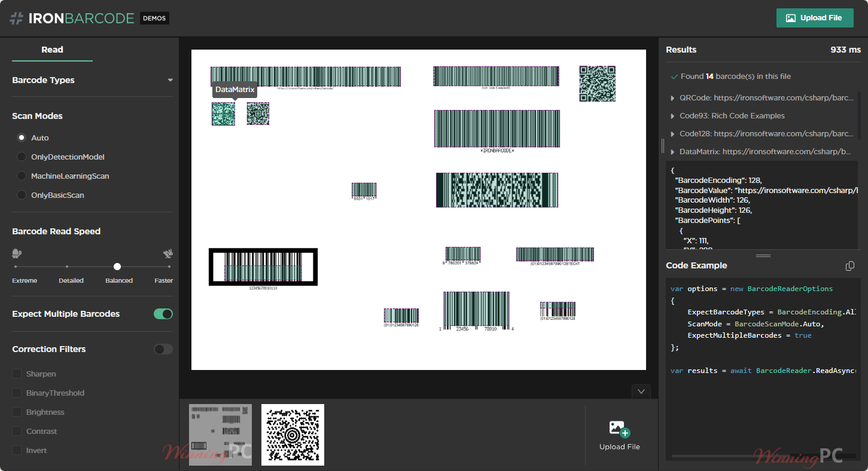Click the Rich Code Examples barcode

point(496,76)
